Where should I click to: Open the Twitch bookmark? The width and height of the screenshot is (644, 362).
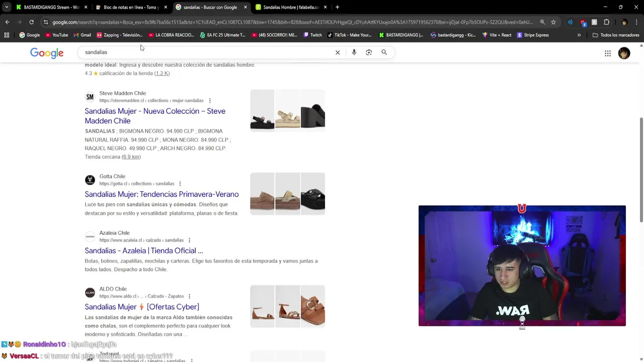click(312, 35)
